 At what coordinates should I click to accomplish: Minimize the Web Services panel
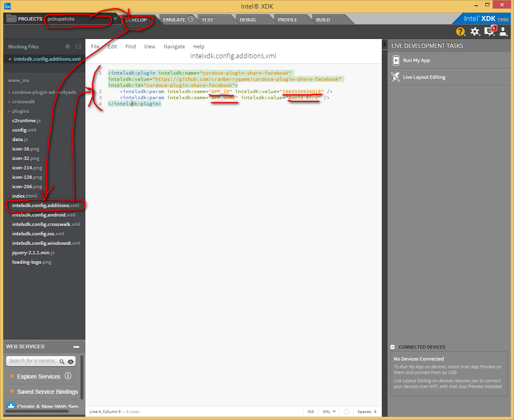pos(76,347)
